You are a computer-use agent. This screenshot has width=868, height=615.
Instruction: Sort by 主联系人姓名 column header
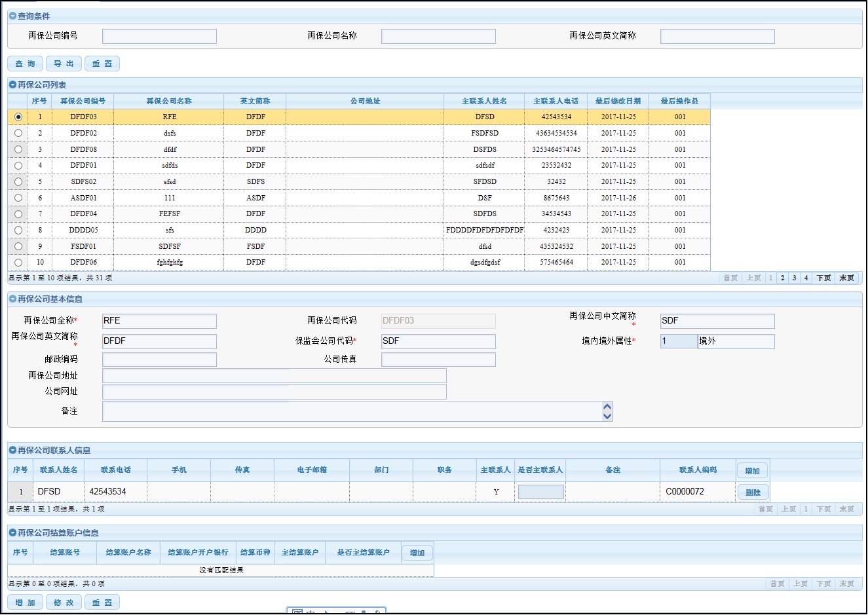coord(484,102)
